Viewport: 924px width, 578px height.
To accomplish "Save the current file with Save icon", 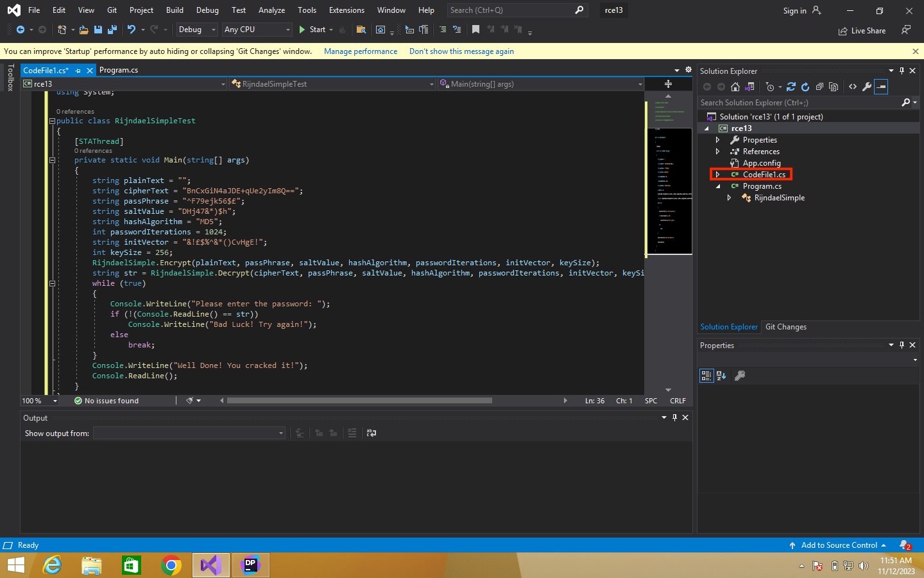I will [98, 30].
